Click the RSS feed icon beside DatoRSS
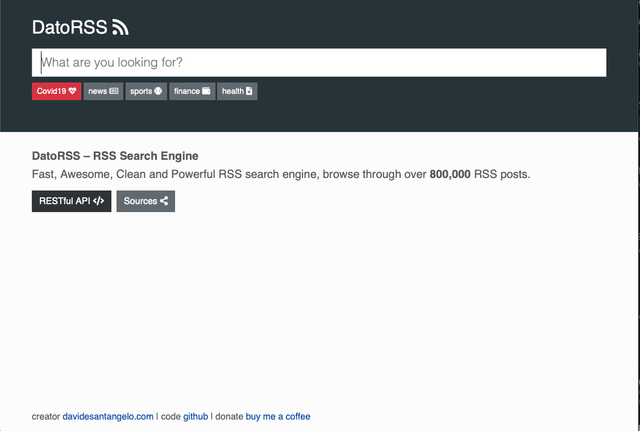Image resolution: width=640 pixels, height=431 pixels. 120,27
